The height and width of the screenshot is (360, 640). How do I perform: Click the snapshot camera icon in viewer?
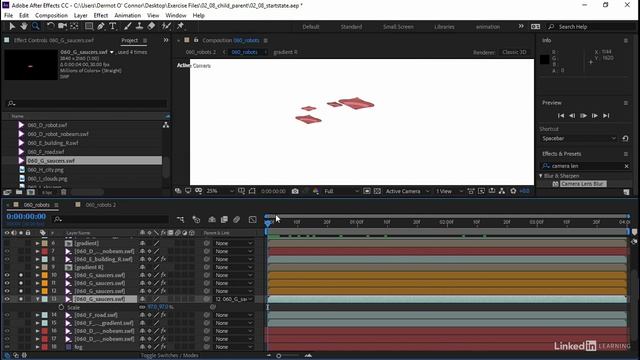pos(295,191)
